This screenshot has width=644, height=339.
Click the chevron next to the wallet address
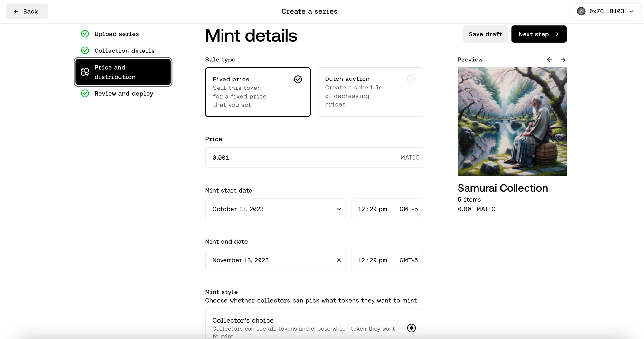tap(631, 11)
